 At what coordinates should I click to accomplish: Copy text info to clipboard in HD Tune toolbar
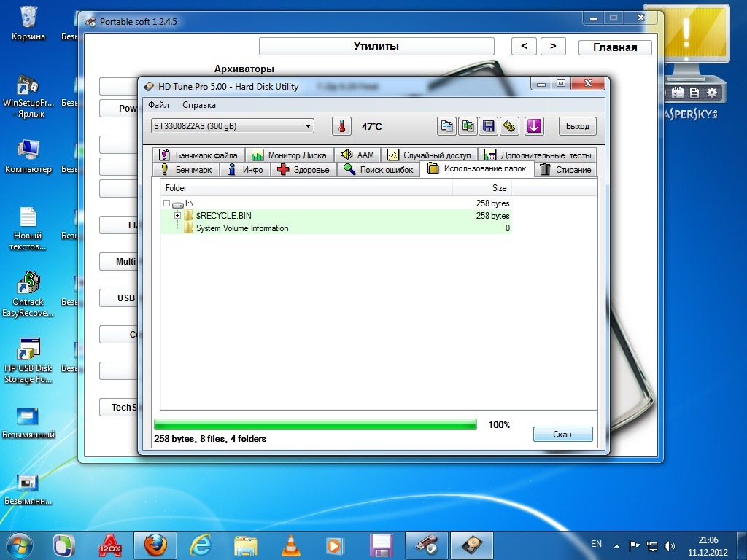click(x=447, y=126)
